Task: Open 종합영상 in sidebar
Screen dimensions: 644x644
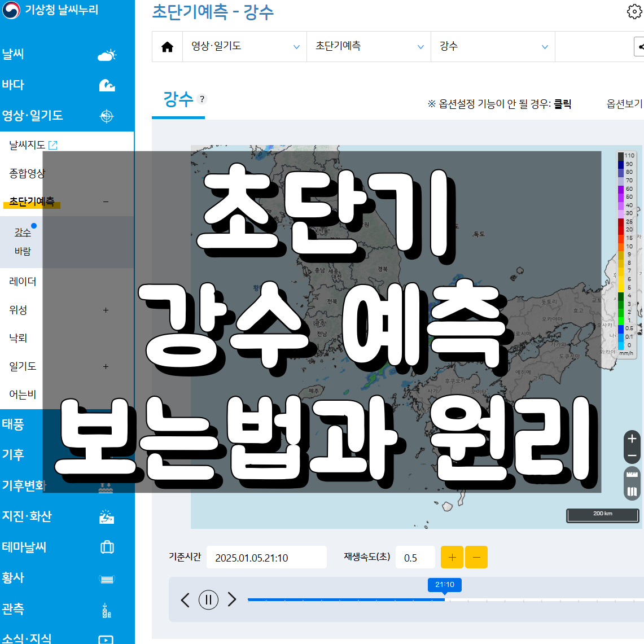Action: [x=27, y=173]
